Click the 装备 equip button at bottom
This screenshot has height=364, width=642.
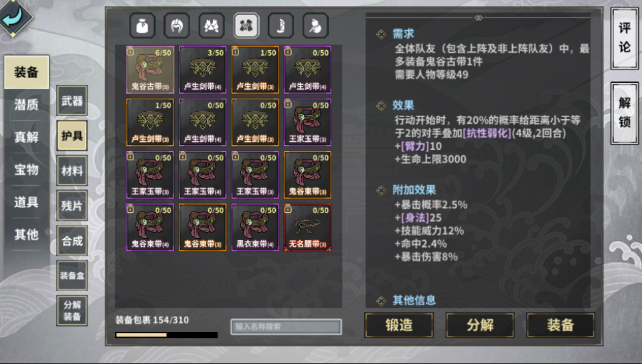560,325
